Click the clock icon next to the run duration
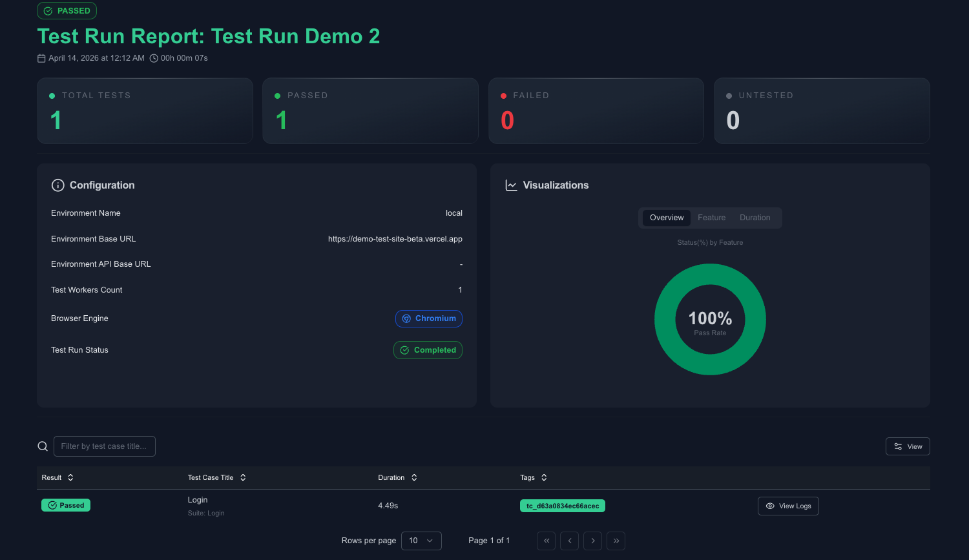Screen dimensions: 969x560 tap(153, 57)
